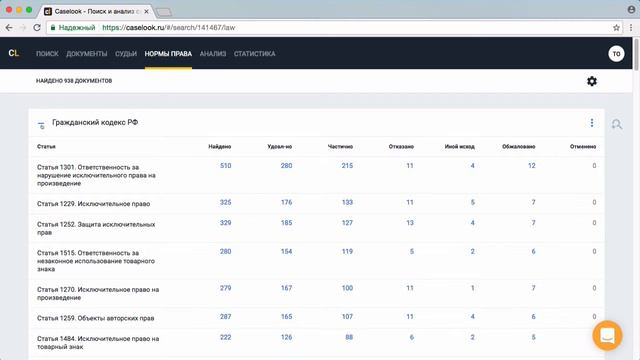
Task: Open the Chrome three-dot menu
Action: point(631,28)
